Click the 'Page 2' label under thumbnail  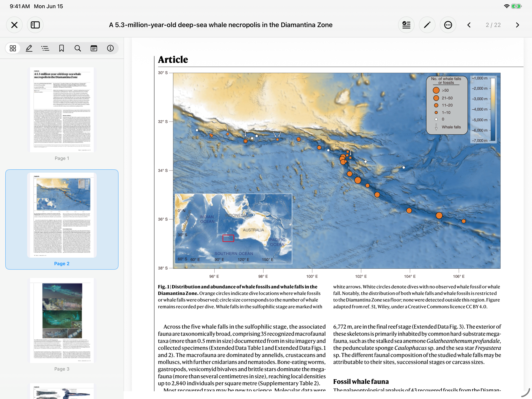pos(62,264)
